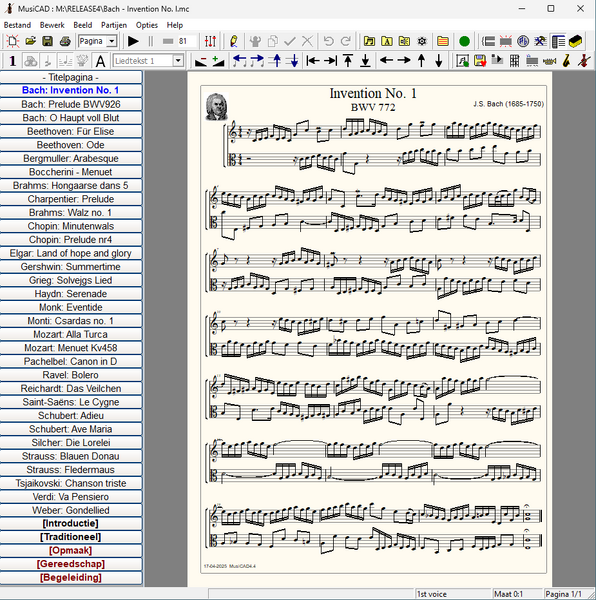The height and width of the screenshot is (600, 596).
Task: Click the undo arrow
Action: tap(329, 41)
